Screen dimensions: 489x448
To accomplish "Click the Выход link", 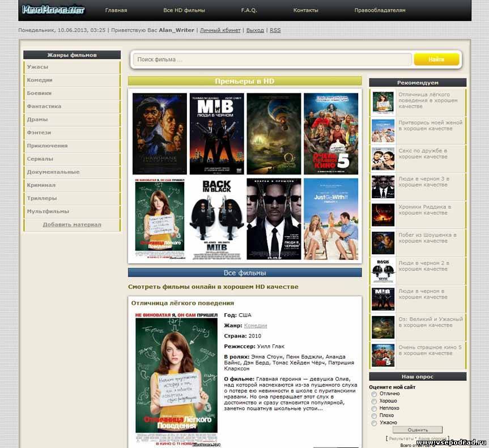I will (x=255, y=30).
